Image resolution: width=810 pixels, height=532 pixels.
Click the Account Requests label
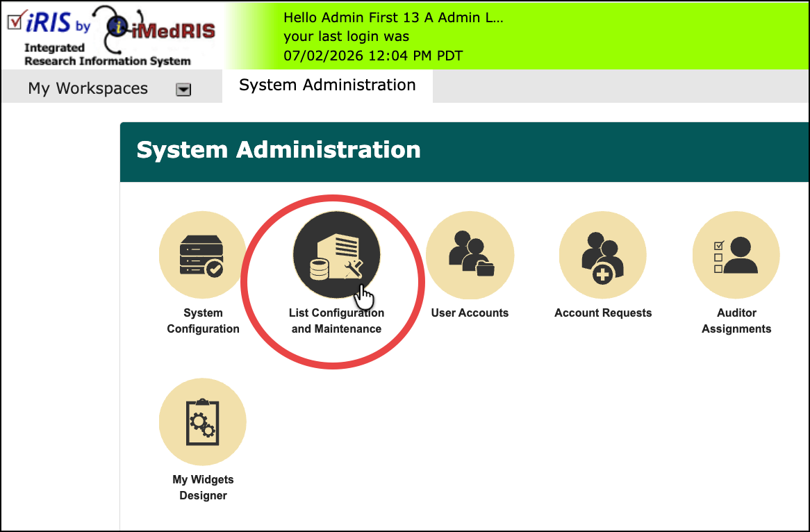click(603, 313)
